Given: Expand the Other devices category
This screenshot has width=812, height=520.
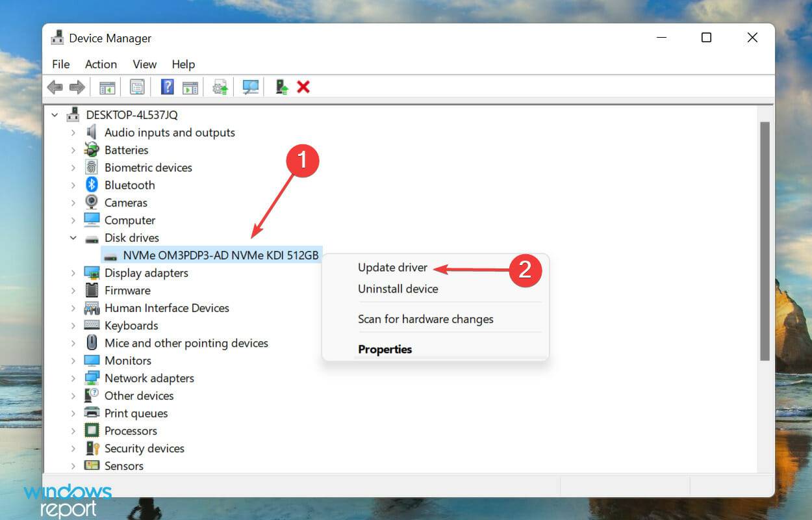Looking at the screenshot, I should tap(73, 395).
